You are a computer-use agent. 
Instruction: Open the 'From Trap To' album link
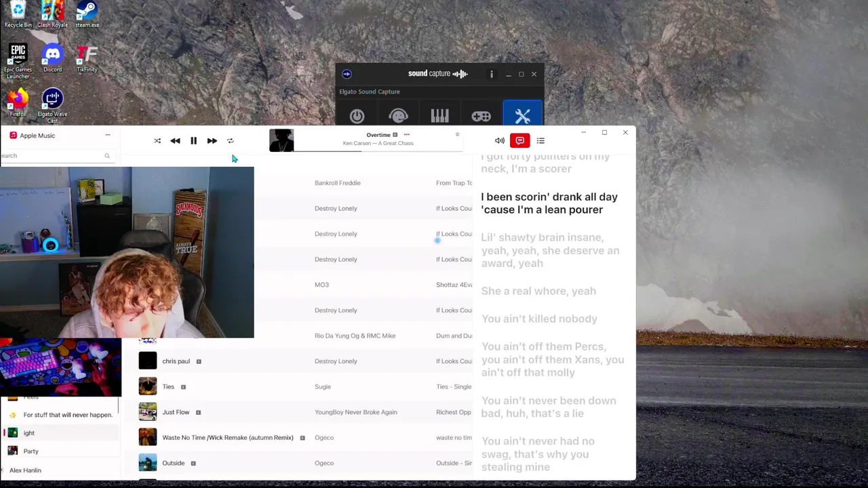tap(454, 183)
